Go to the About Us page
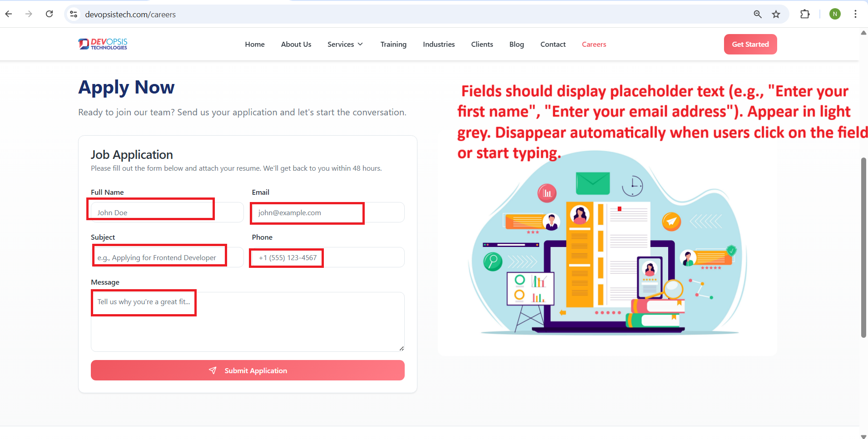This screenshot has height=439, width=868. pos(296,44)
